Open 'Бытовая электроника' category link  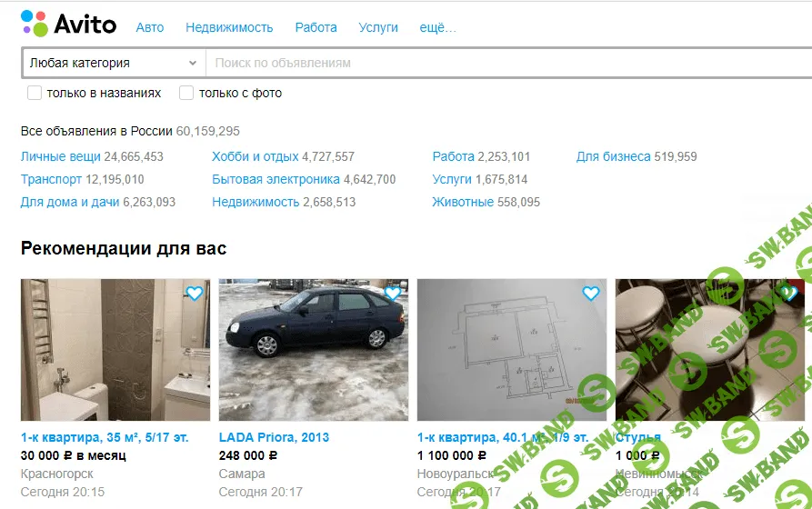[x=276, y=179]
